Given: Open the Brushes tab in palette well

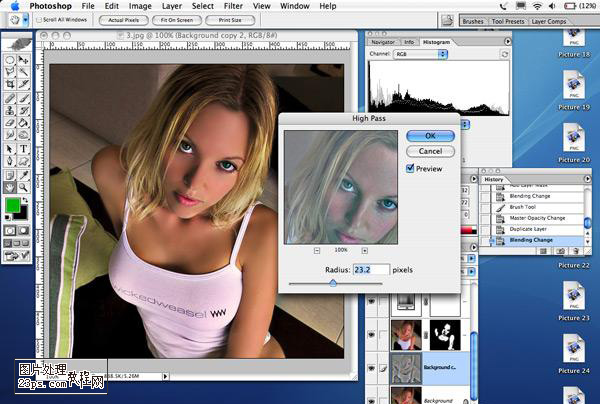Looking at the screenshot, I should pos(473,21).
